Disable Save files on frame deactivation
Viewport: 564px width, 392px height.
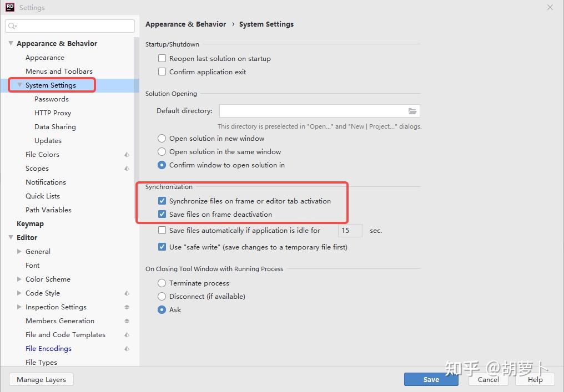(162, 215)
